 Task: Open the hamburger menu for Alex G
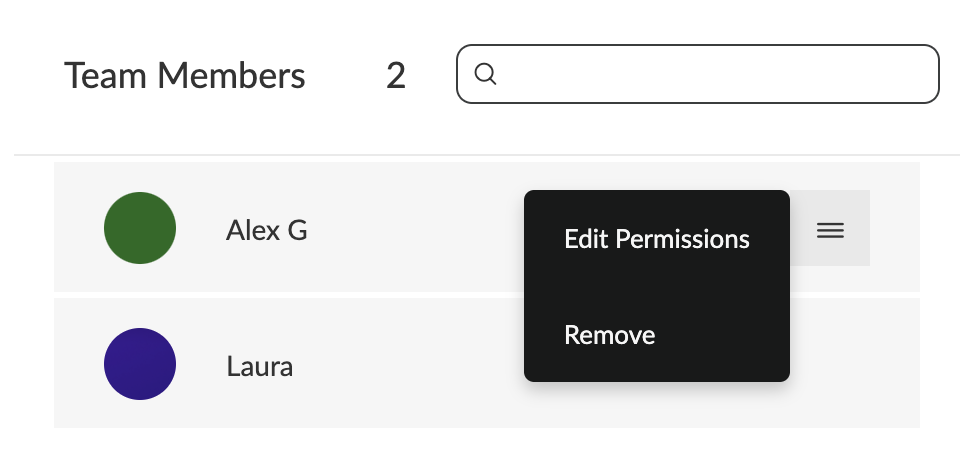(x=830, y=230)
